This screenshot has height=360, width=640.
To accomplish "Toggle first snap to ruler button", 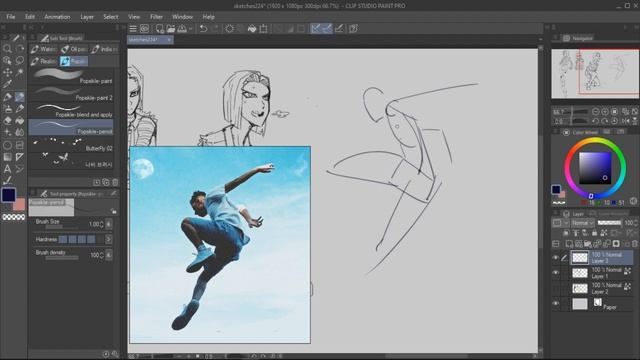I will [316, 29].
